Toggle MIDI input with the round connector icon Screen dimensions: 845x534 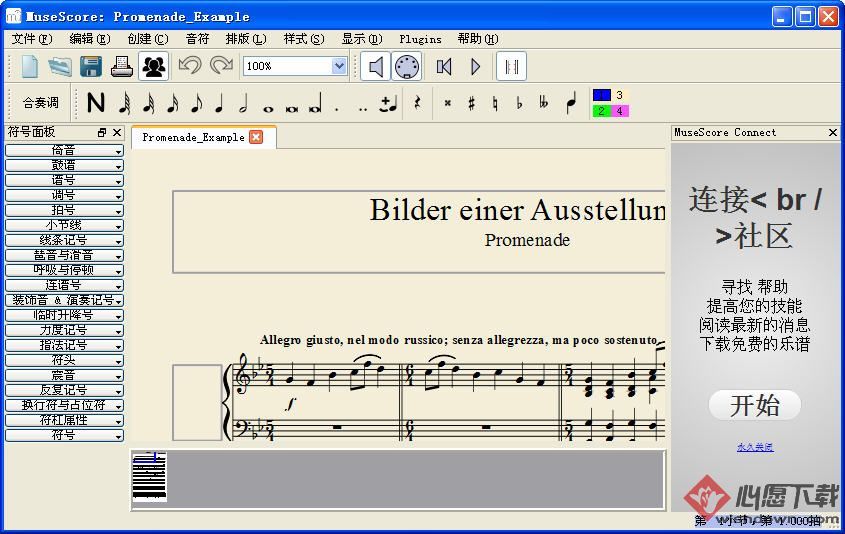[x=407, y=67]
